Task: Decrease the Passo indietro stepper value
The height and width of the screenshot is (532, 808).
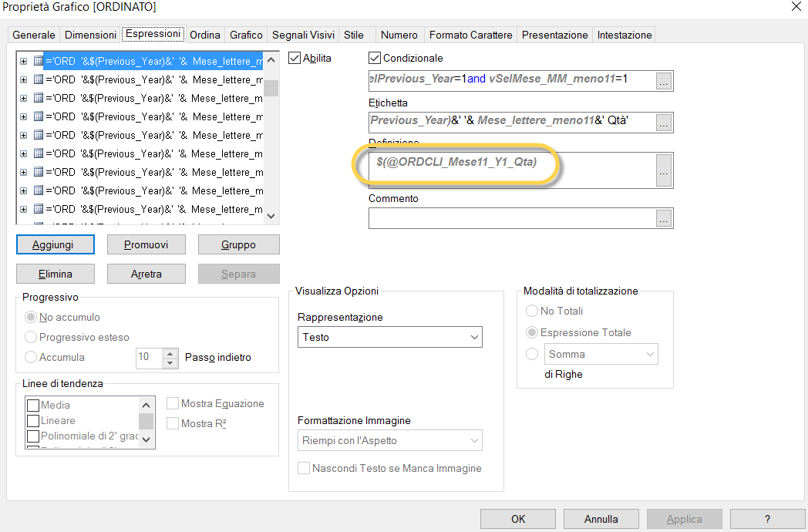Action: coord(170,362)
